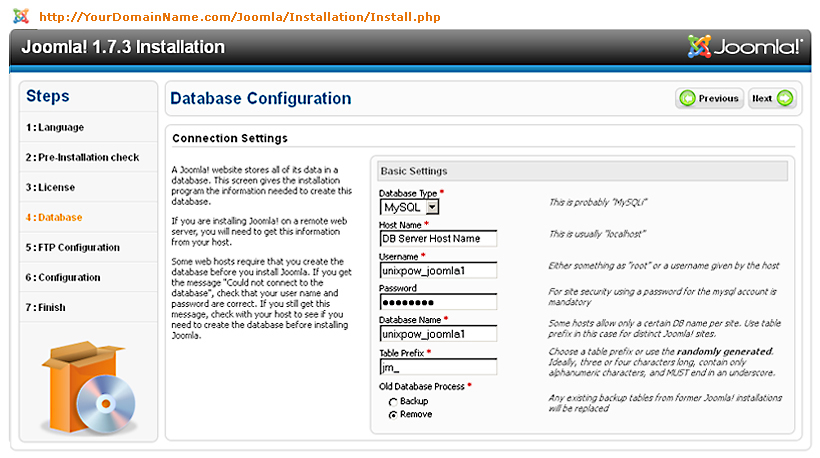820x458 pixels.
Task: Click the green Previous arrow icon
Action: click(687, 98)
